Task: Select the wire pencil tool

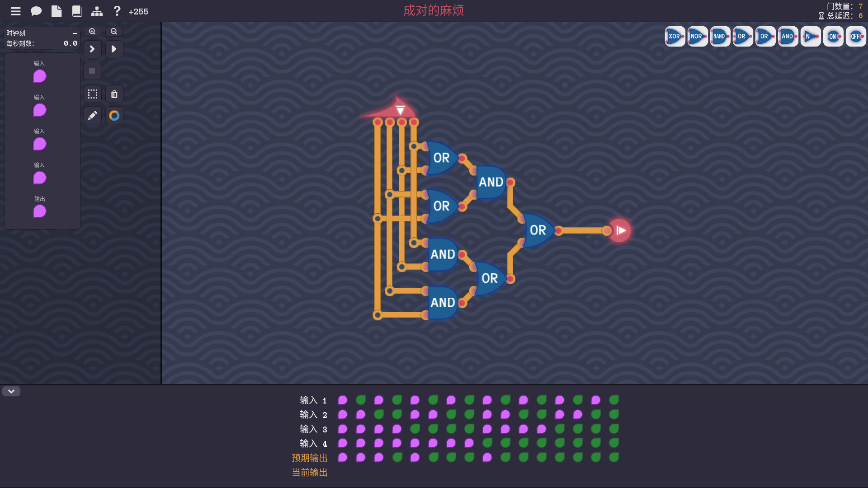Action: (x=93, y=116)
